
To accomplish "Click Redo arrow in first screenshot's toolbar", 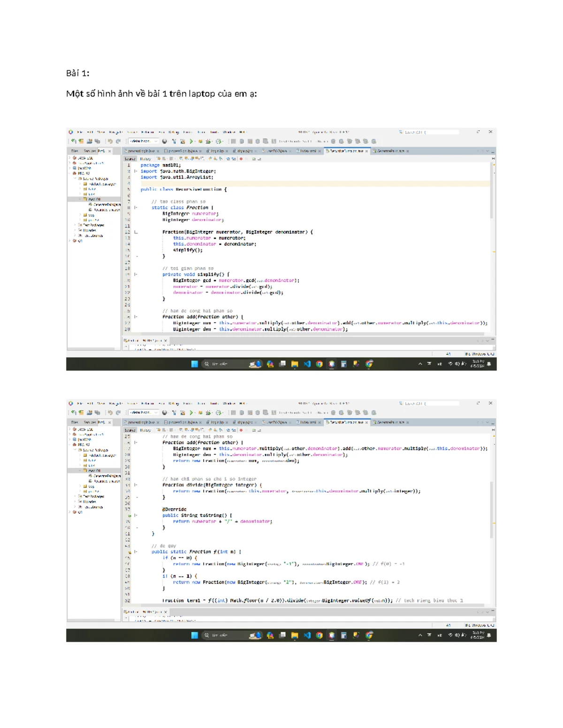I will (x=118, y=141).
